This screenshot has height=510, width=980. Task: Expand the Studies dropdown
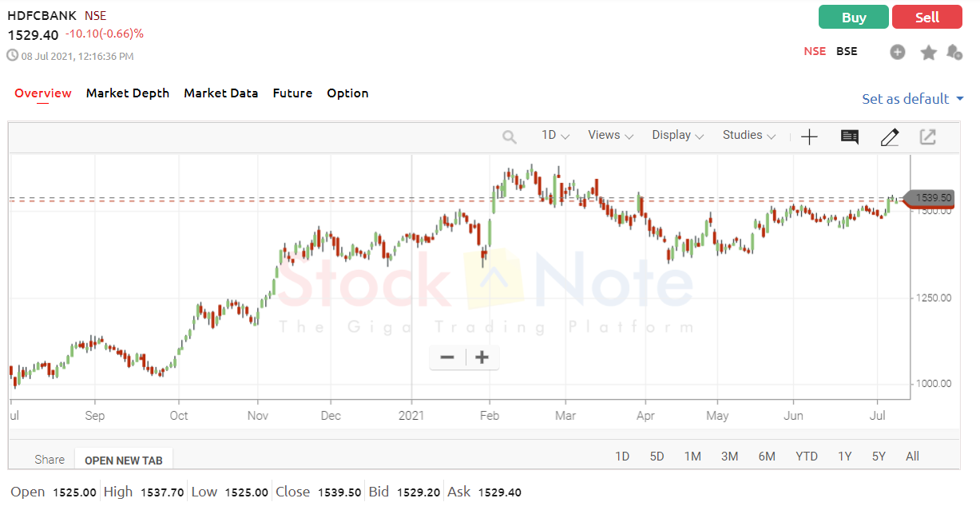click(749, 136)
